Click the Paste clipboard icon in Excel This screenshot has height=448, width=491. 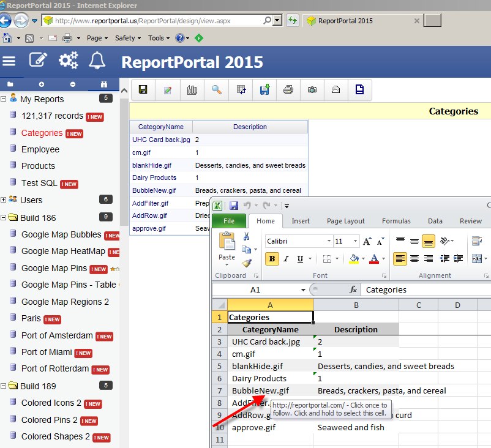point(227,241)
